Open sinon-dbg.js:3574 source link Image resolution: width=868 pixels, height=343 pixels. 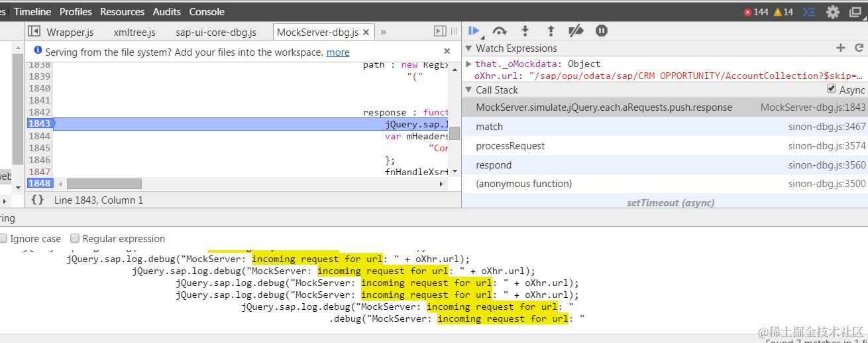827,146
